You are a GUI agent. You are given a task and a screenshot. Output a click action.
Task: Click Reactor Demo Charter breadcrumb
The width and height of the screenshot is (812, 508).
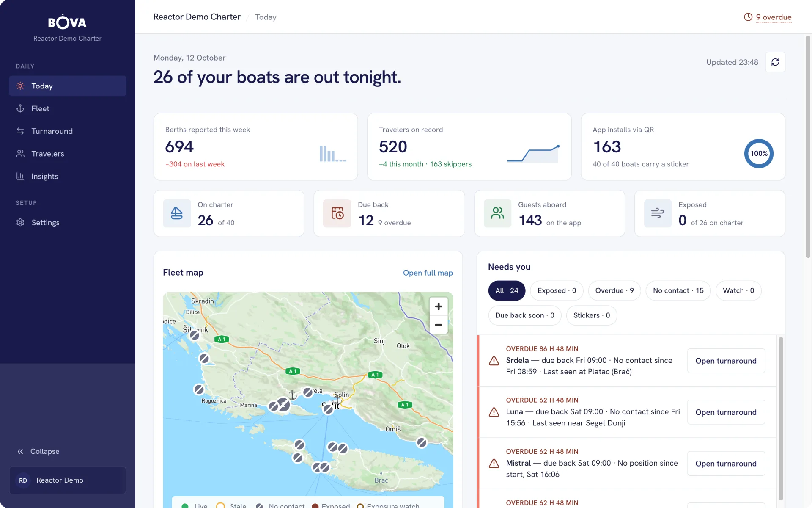tap(197, 17)
